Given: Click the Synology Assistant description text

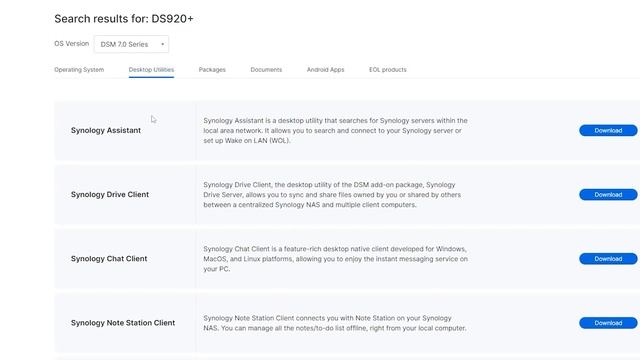Looking at the screenshot, I should tap(336, 131).
